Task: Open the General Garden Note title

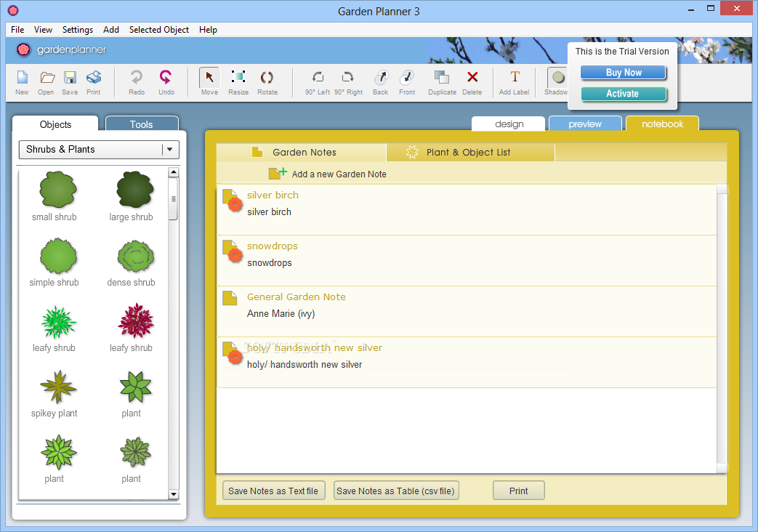Action: [296, 297]
